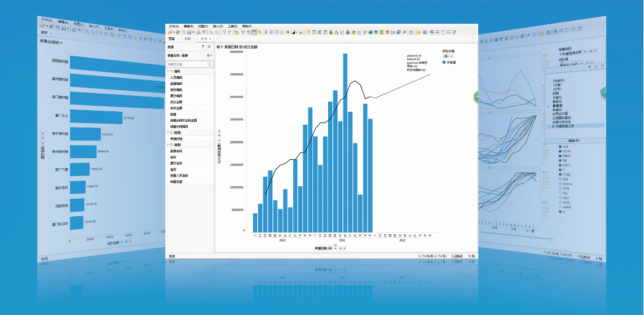
Task: Select the highlighted K线图数据分析 entry in the right window's list
Action: 575,126
